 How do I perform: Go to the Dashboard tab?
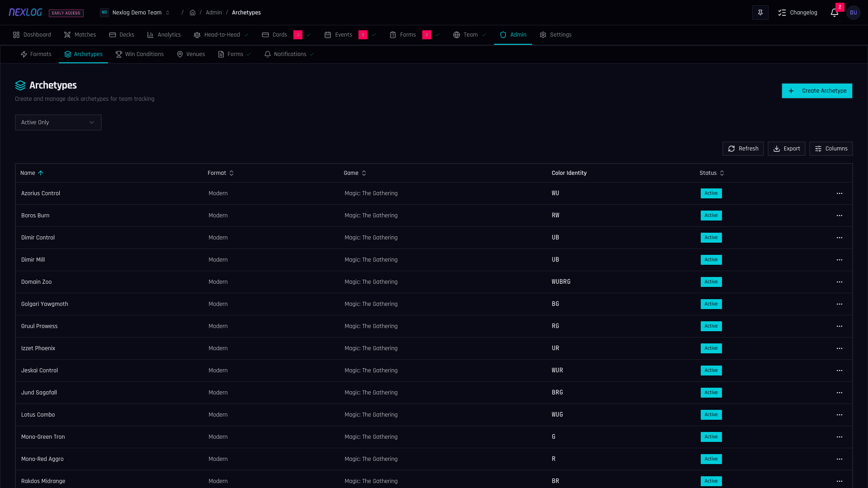tap(32, 35)
